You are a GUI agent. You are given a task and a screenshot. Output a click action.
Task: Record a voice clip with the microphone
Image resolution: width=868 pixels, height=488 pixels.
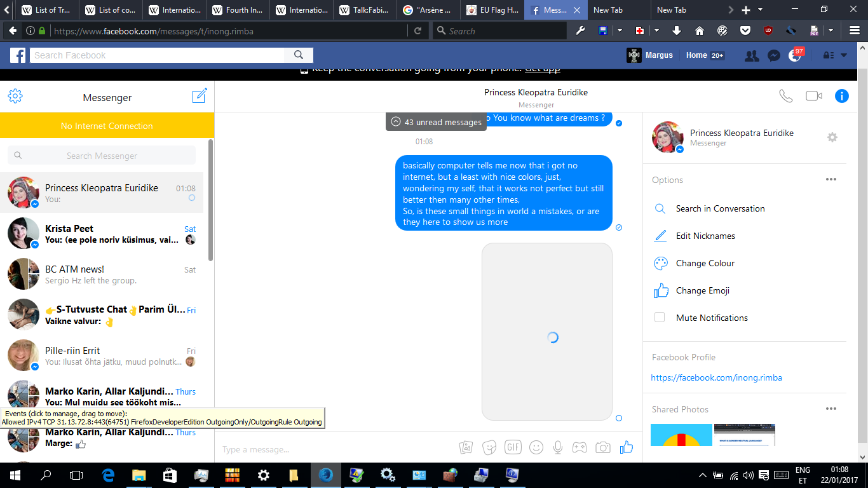pyautogui.click(x=558, y=447)
